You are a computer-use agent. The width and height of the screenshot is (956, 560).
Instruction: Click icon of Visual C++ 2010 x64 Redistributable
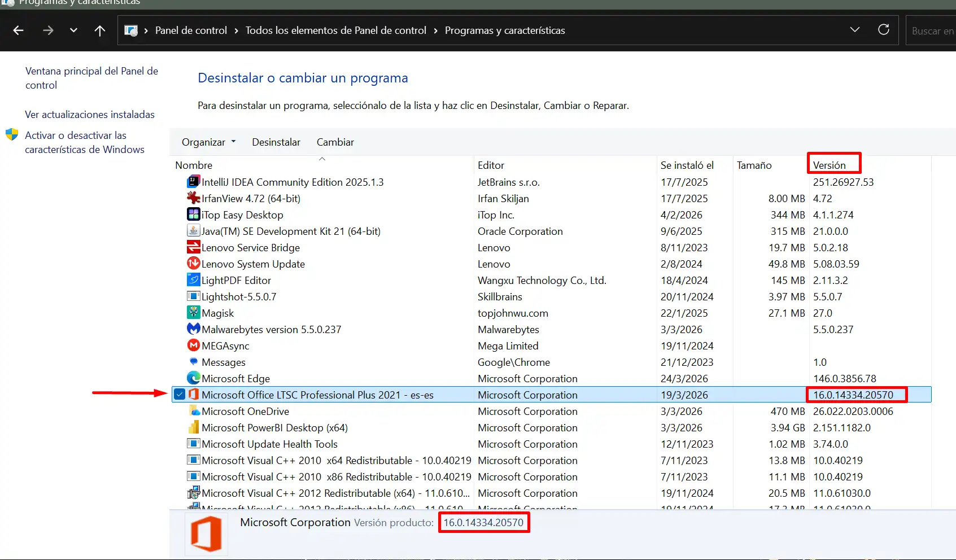(x=194, y=460)
